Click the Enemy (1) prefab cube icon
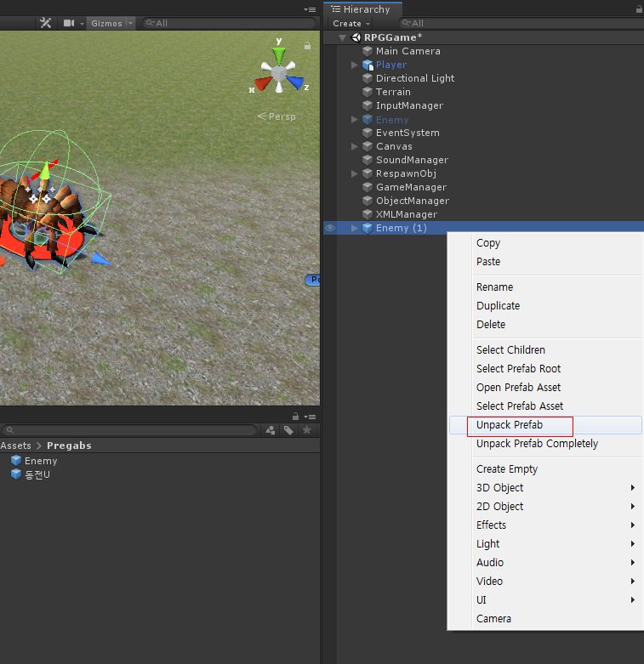644x664 pixels. pyautogui.click(x=368, y=228)
